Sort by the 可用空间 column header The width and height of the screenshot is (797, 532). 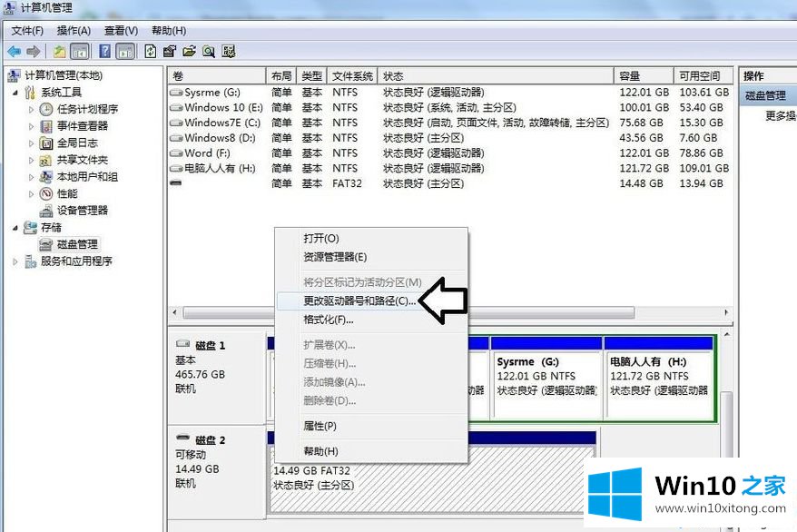(704, 76)
